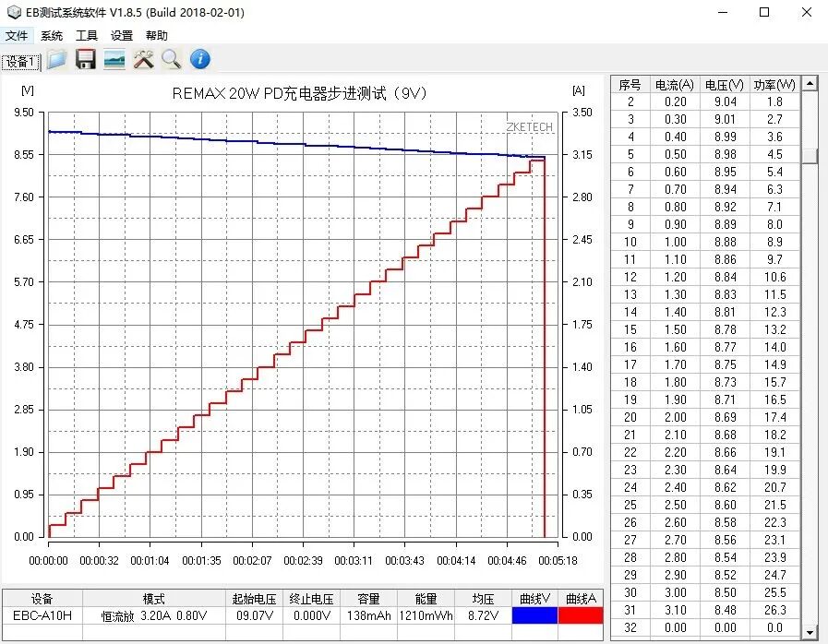The width and height of the screenshot is (828, 644).
Task: Click voltage 8.48 in row 31
Action: coord(725,610)
